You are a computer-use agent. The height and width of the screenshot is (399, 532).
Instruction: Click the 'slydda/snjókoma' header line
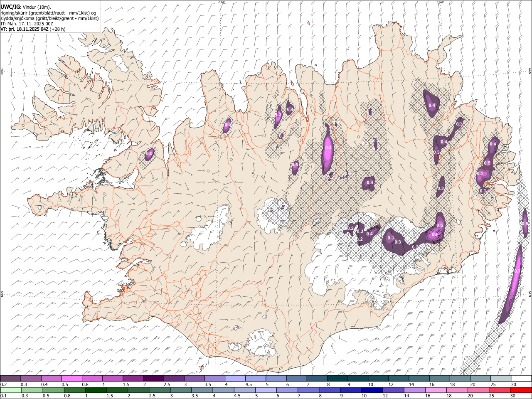pyautogui.click(x=49, y=18)
